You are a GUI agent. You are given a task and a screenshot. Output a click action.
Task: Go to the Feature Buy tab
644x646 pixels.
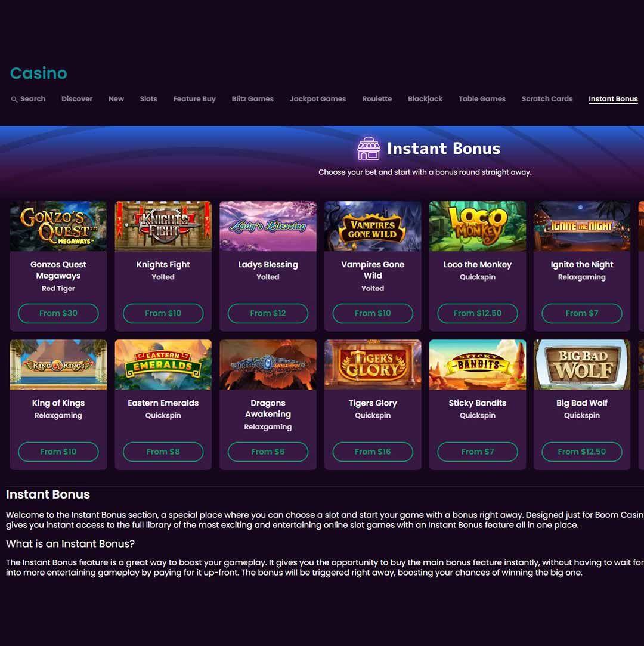tap(194, 99)
